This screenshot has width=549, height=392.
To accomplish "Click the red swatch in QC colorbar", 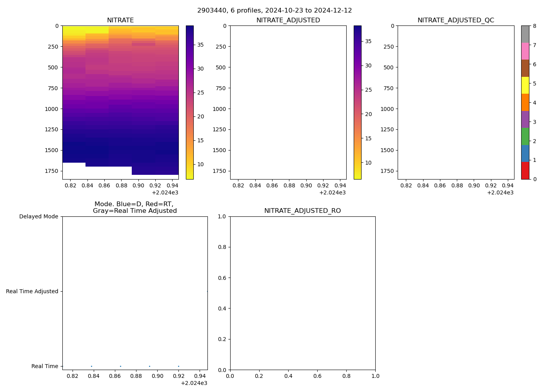I will click(x=525, y=171).
